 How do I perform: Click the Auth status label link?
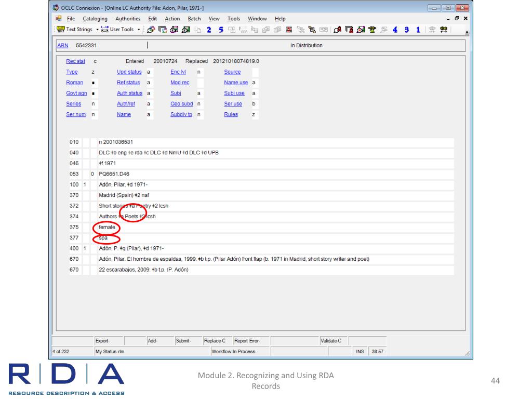[x=130, y=94]
